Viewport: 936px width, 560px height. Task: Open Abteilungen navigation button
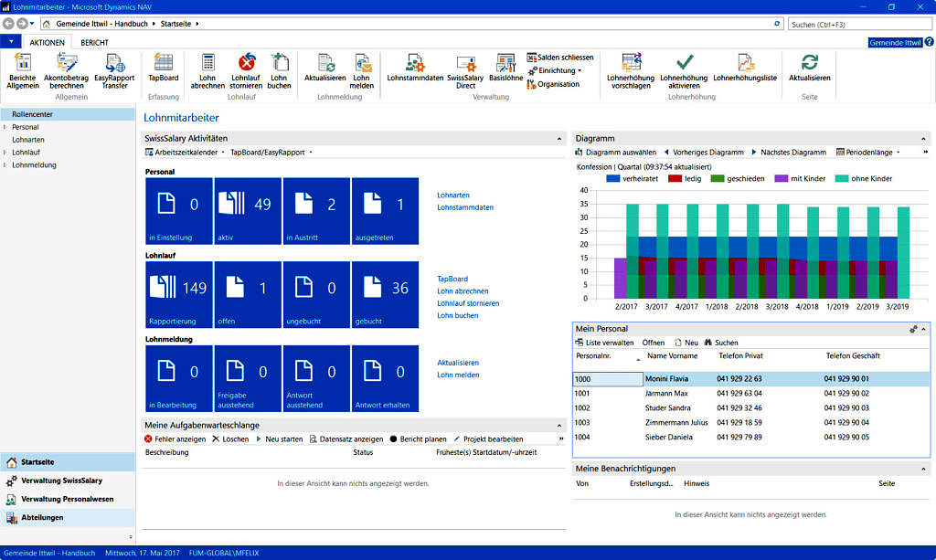[68, 518]
